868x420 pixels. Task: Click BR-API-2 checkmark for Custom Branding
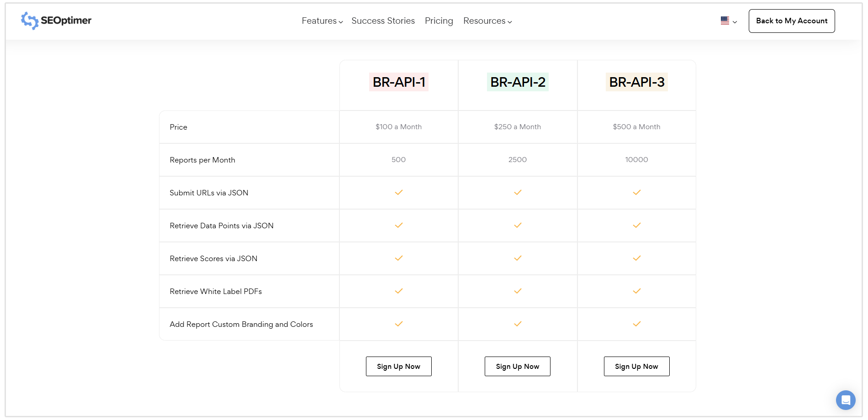[x=518, y=324]
